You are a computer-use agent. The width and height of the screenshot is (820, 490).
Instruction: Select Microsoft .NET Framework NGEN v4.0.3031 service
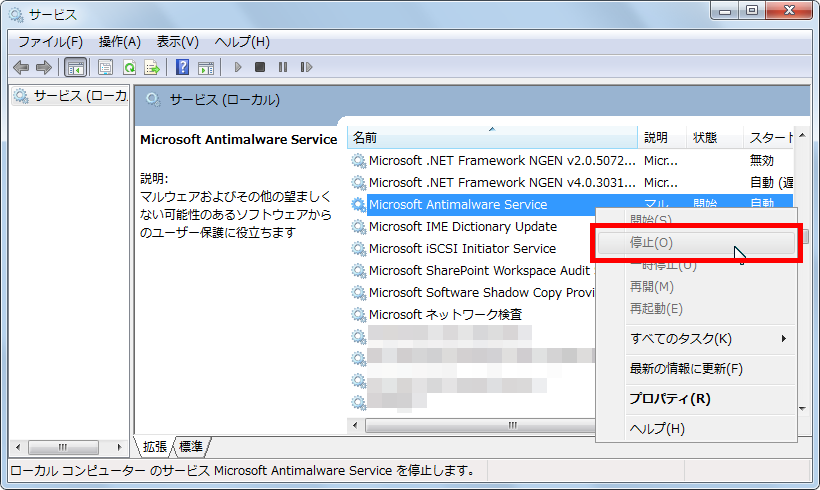502,183
